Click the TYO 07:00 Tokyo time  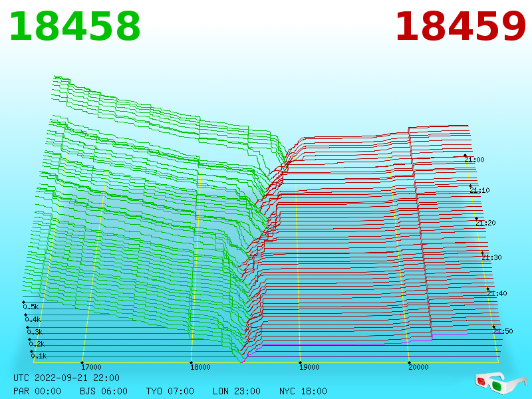tap(170, 391)
